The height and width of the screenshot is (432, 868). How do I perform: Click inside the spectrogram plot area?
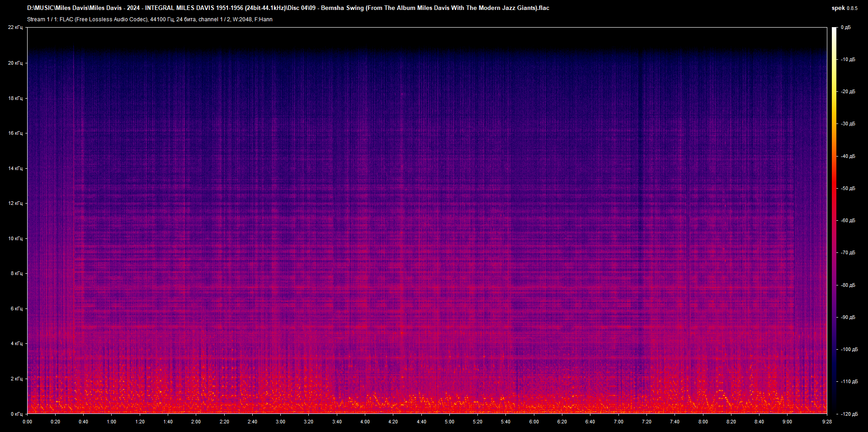427,221
